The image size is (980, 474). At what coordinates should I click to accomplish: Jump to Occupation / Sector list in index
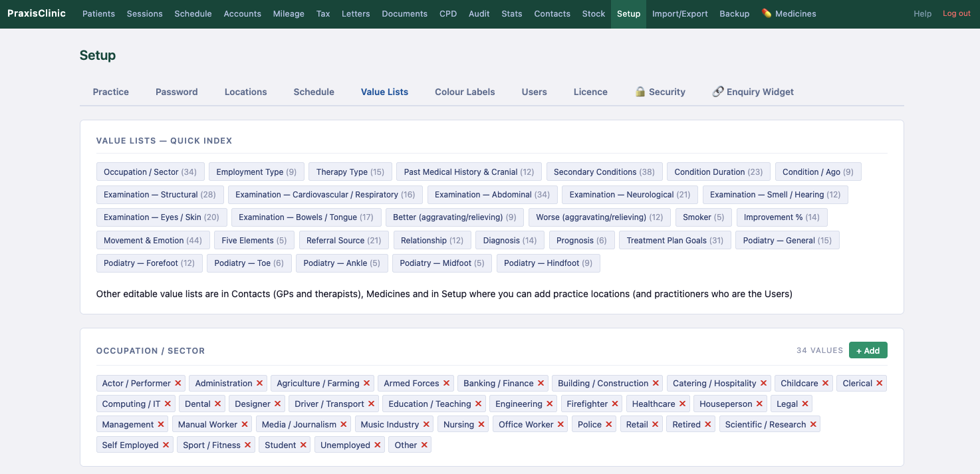[x=150, y=172]
